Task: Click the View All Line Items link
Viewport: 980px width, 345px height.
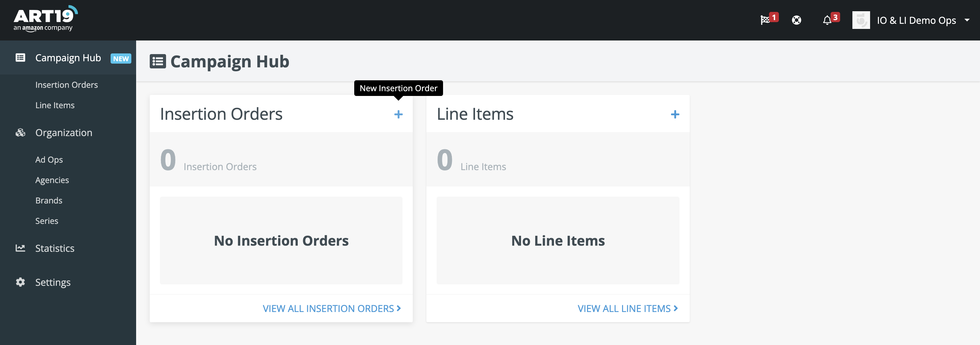Action: (x=627, y=309)
